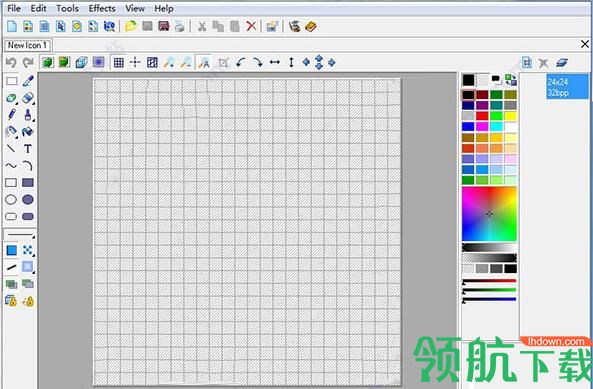Flip the image vertically
Image resolution: width=593 pixels, height=389 pixels.
coord(291,62)
